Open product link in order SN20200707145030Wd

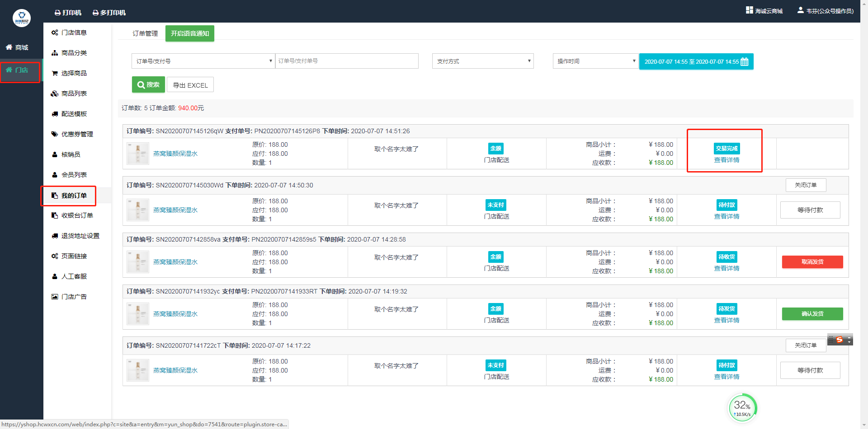tap(175, 210)
